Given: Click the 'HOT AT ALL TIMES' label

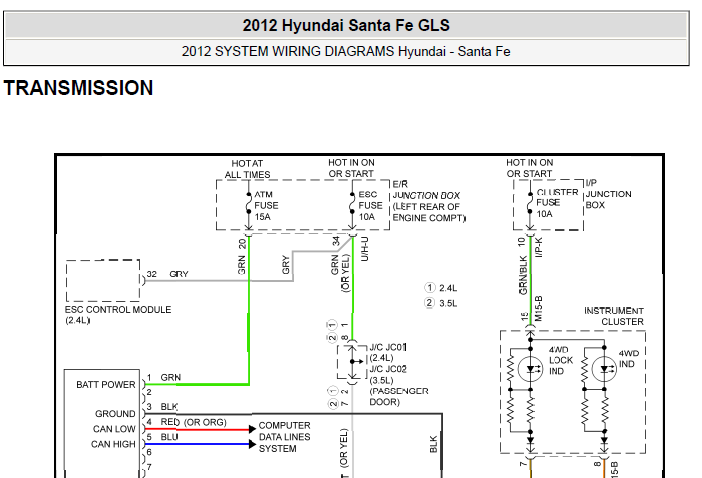Looking at the screenshot, I should point(248,169).
